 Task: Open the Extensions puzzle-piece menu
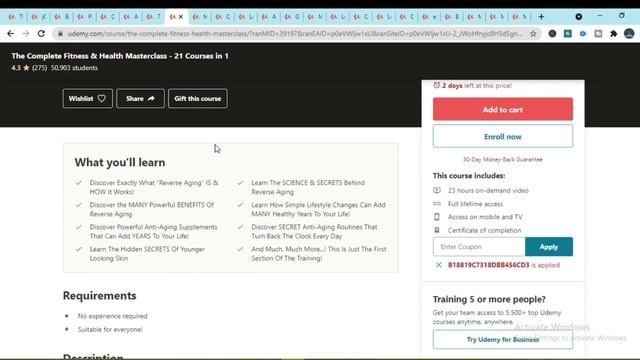[613, 34]
